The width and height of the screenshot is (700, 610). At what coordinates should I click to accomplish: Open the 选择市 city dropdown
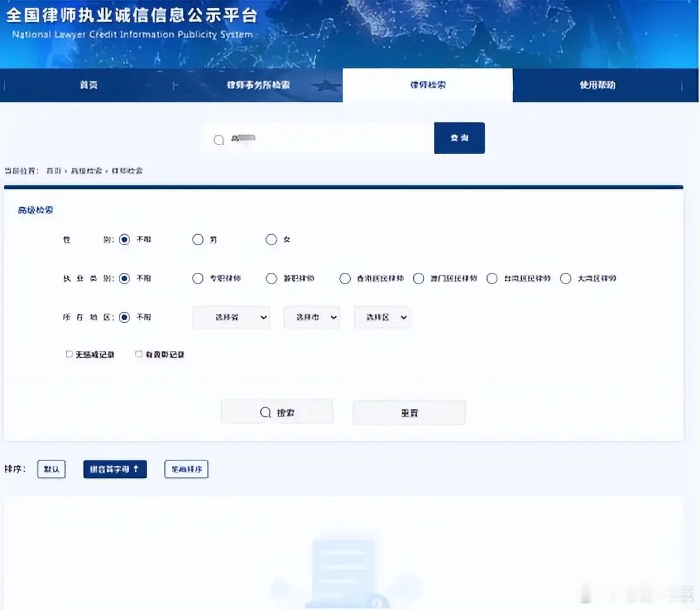coord(311,317)
